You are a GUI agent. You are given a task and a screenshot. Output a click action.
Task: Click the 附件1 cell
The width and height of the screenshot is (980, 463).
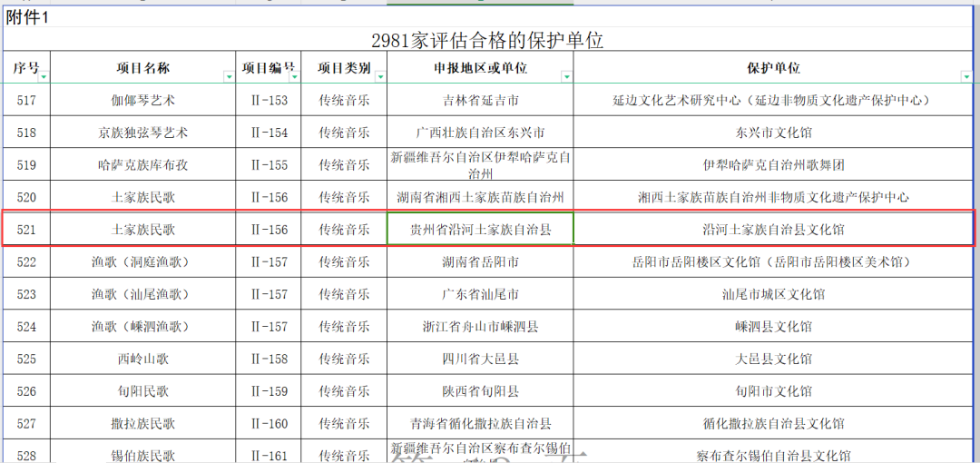(x=27, y=16)
